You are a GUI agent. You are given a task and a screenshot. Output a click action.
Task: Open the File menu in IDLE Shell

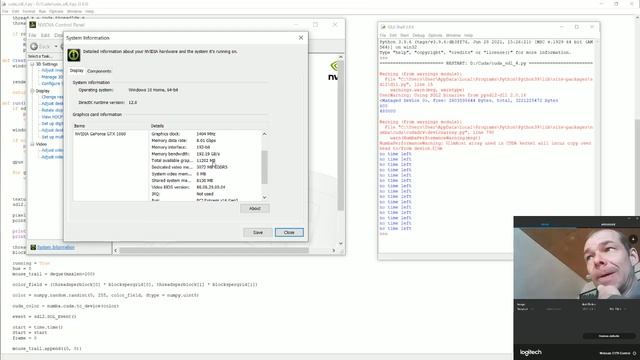[x=383, y=36]
